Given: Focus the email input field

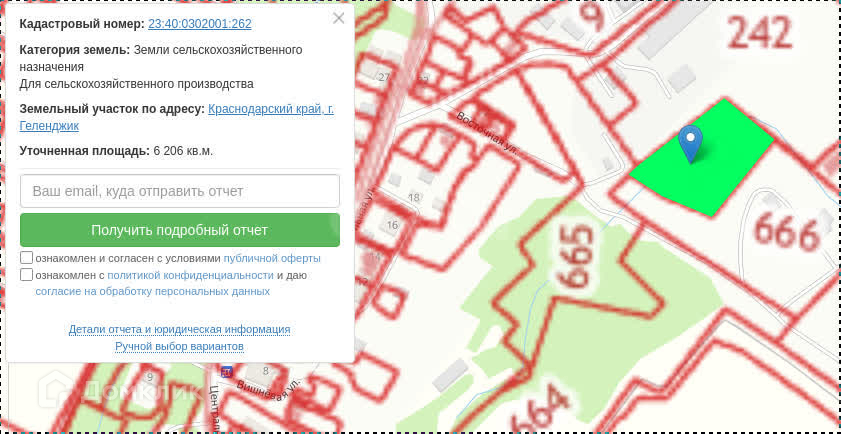Looking at the screenshot, I should tap(180, 191).
